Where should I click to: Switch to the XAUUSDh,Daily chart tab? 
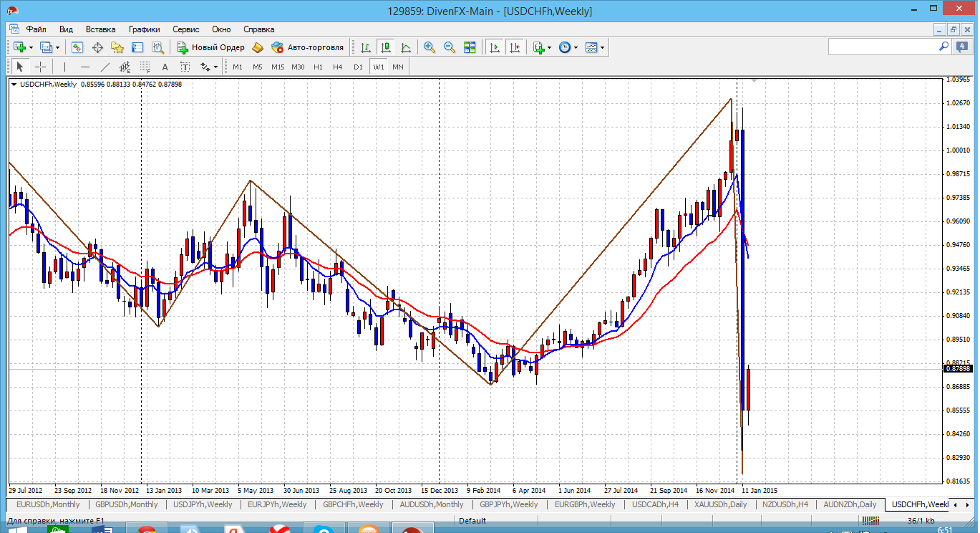tap(719, 504)
